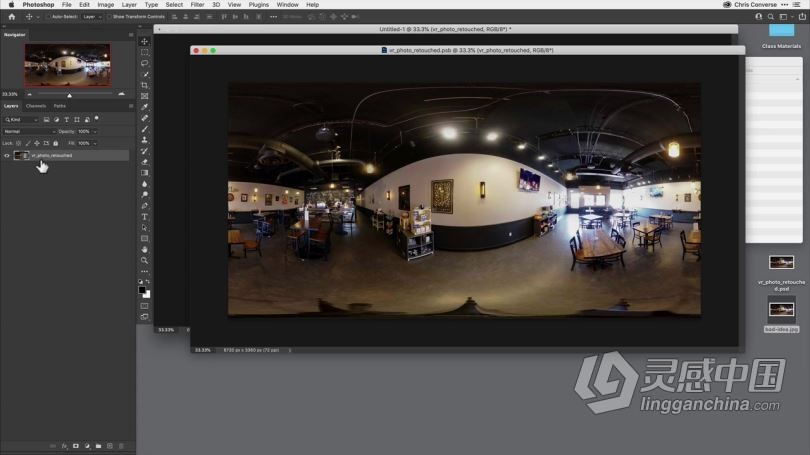Select the Gradient tool
Screen dimensions: 810x455
tap(145, 173)
